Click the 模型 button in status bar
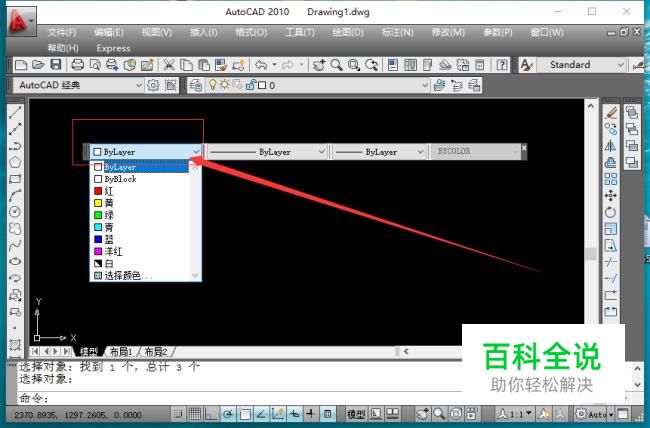Screen dimensions: 650x428 [x=356, y=414]
